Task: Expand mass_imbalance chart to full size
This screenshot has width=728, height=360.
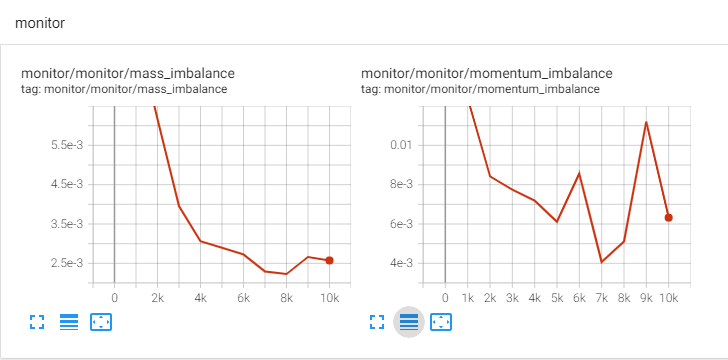Action: coord(37,322)
